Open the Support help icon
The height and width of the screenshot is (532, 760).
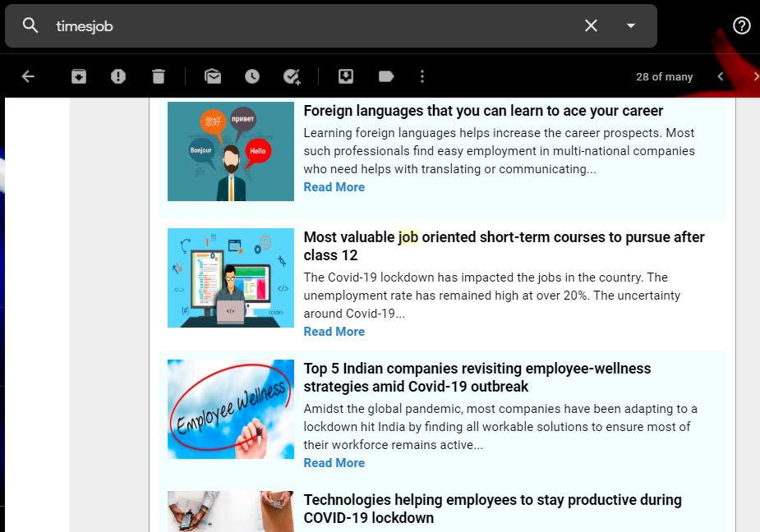click(x=742, y=25)
